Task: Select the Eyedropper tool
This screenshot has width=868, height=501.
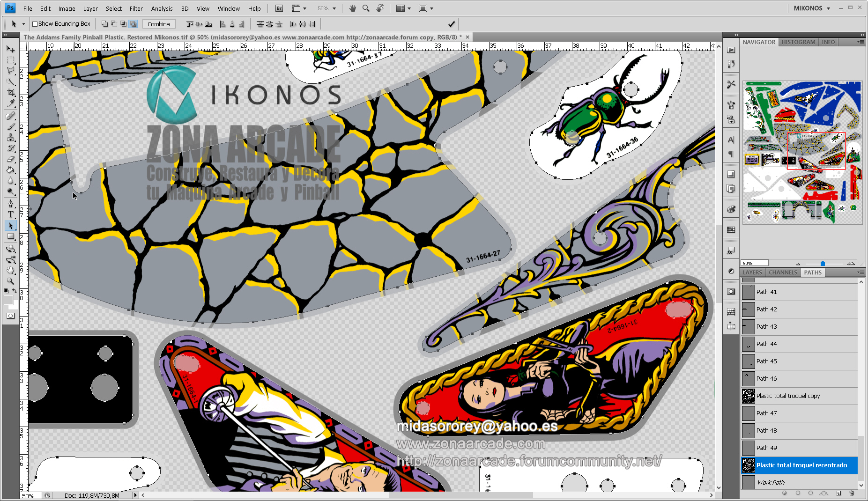Action: point(11,104)
